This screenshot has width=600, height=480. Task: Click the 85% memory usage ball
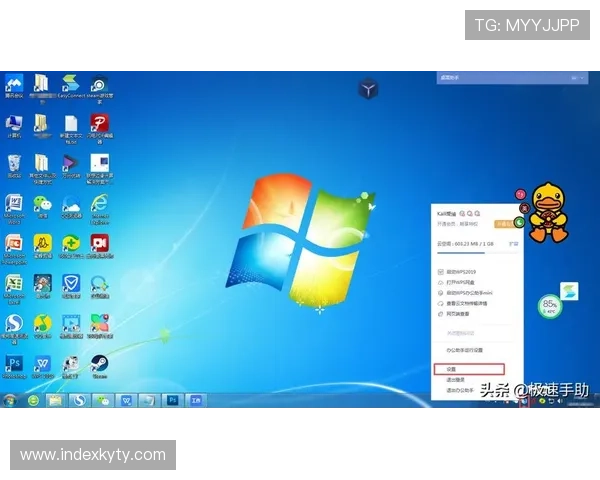click(x=550, y=304)
